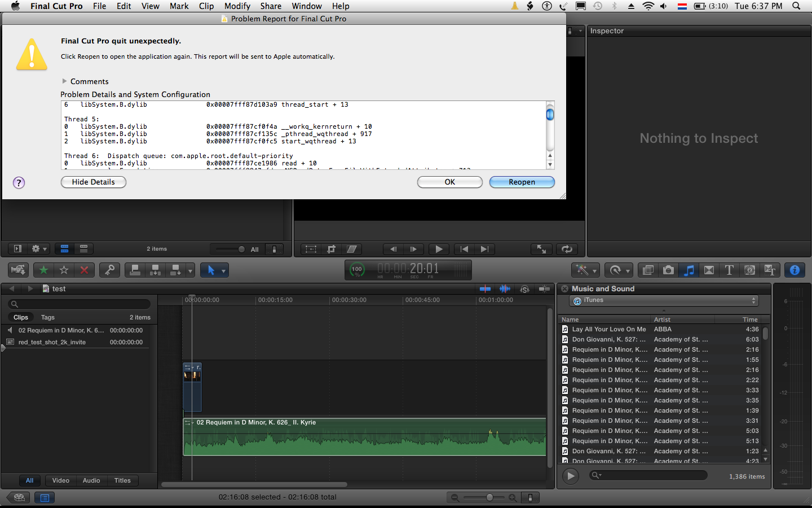Go to the next edit point
This screenshot has width=812, height=508.
click(484, 249)
